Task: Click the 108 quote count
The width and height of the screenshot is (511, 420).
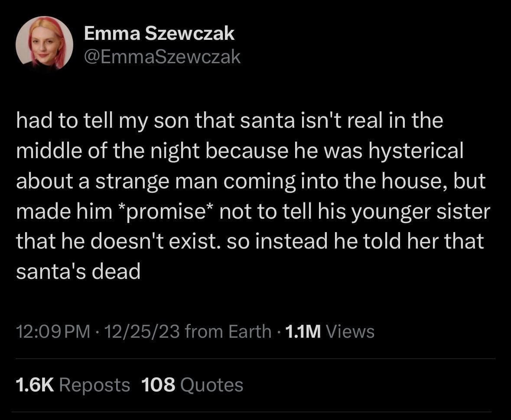Action: click(x=158, y=384)
